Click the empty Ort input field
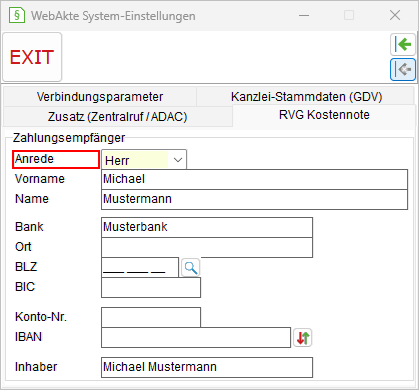The height and width of the screenshot is (390, 419). 207,247
